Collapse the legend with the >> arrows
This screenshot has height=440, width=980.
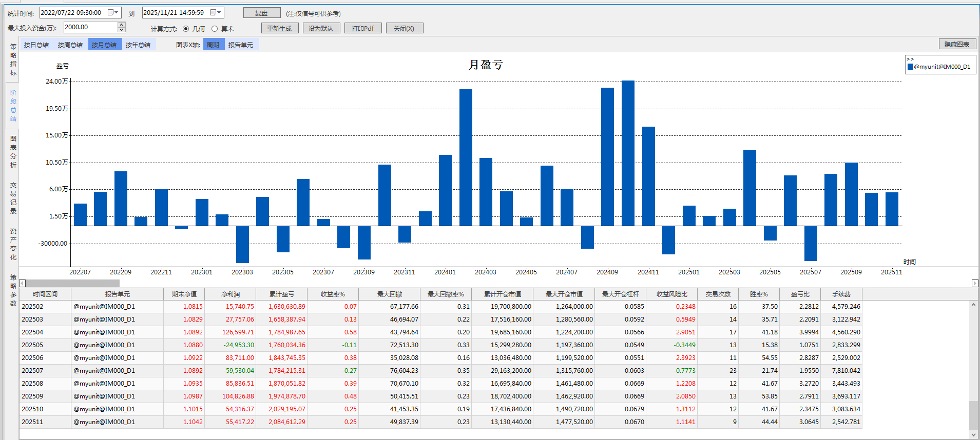coord(910,59)
